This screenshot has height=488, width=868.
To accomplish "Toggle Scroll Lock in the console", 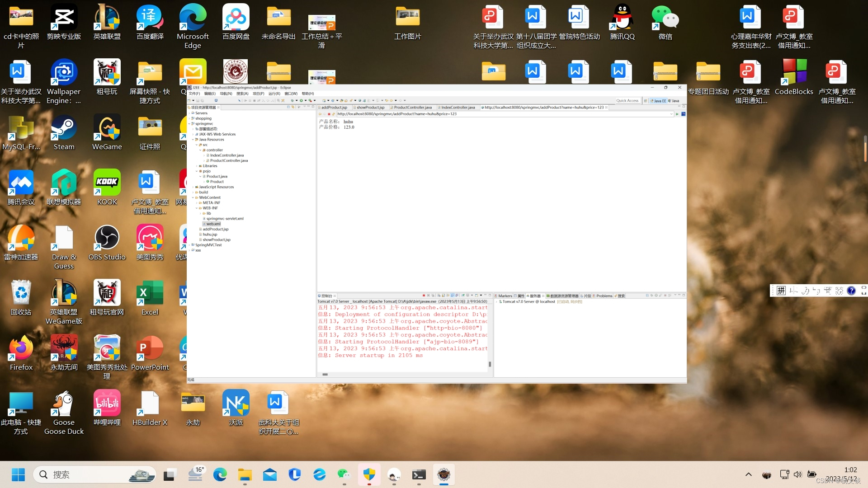I will tap(443, 296).
